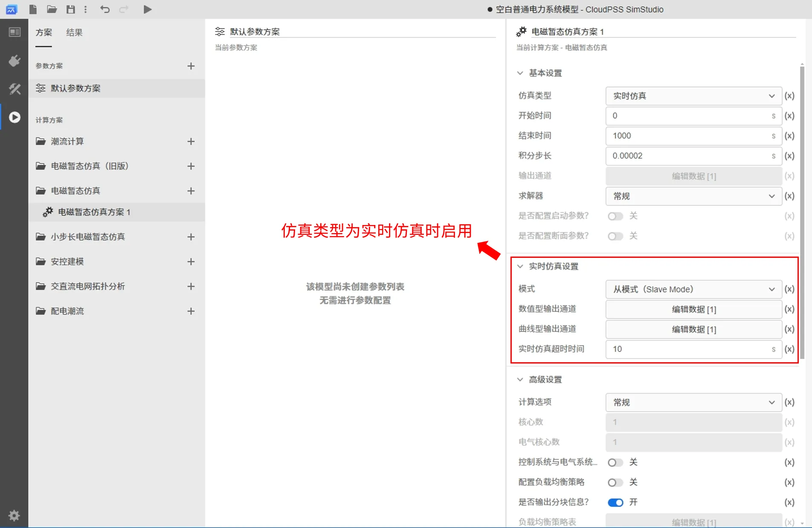Select 默认参数方案 in the list

point(116,88)
